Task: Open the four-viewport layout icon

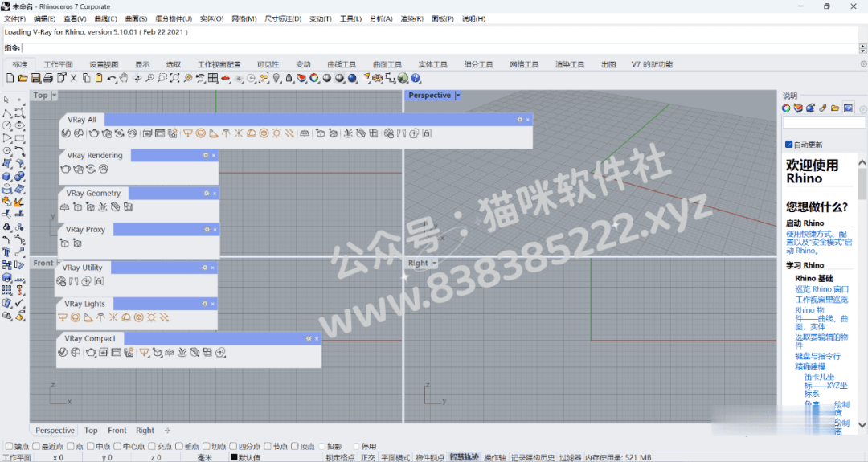Action: [x=213, y=78]
